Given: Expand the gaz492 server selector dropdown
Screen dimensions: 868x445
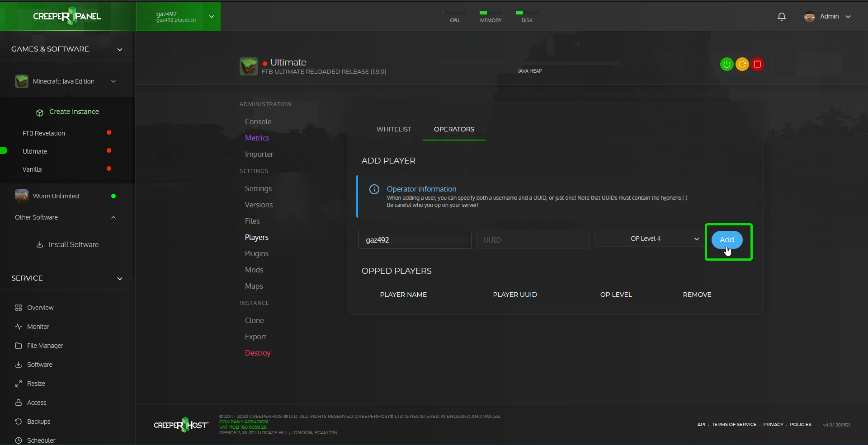Looking at the screenshot, I should 212,17.
